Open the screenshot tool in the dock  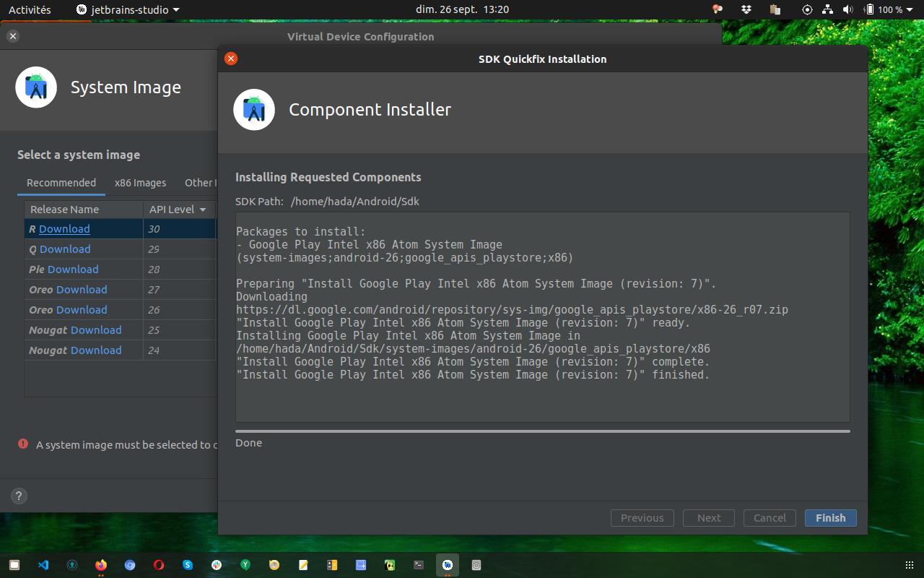(x=361, y=565)
